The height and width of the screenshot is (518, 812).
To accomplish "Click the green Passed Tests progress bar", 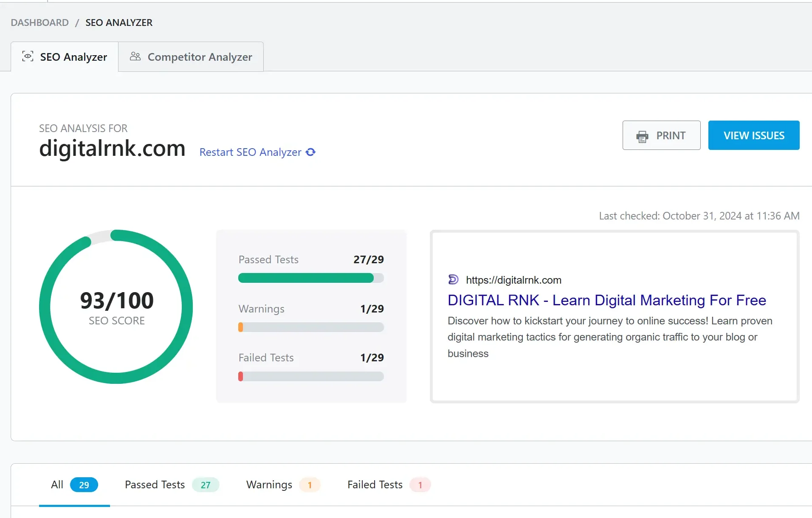I will [311, 278].
